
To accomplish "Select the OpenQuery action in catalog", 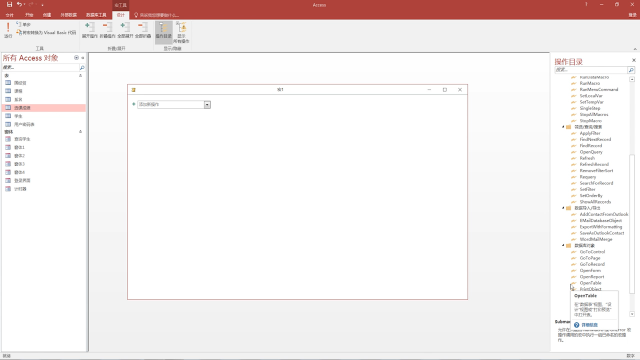I will (x=591, y=152).
